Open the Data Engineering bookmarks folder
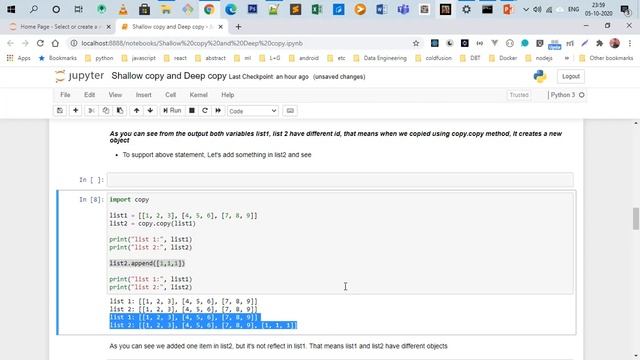 380,58
